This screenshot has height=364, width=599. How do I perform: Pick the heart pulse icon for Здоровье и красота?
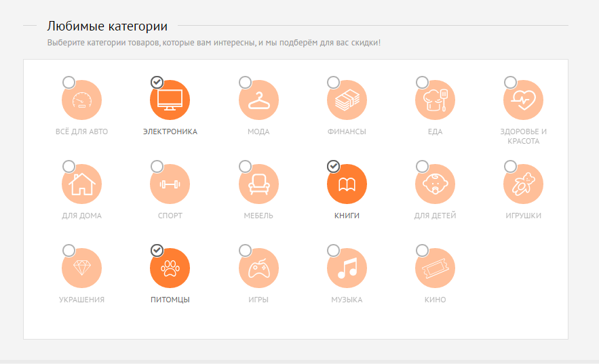tap(523, 100)
